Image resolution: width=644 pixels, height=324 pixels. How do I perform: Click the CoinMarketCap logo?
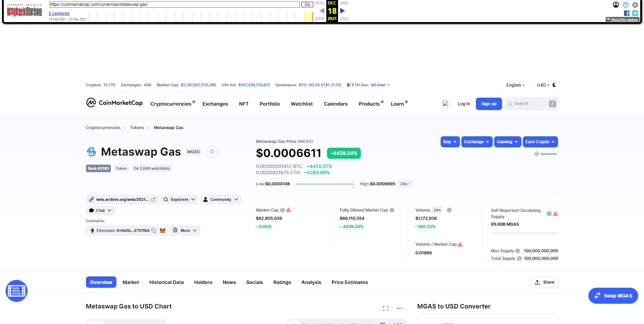[114, 103]
